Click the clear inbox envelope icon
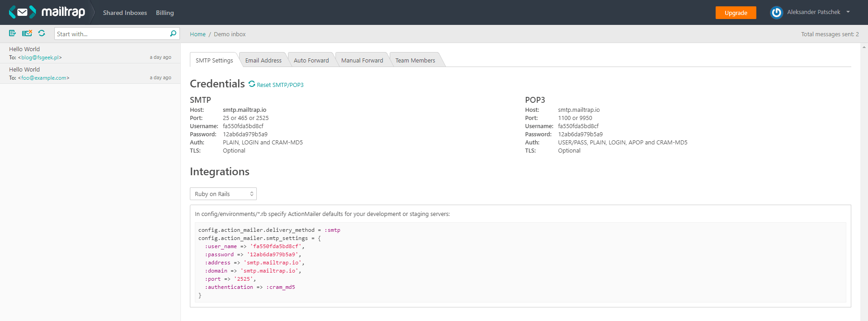 (27, 33)
